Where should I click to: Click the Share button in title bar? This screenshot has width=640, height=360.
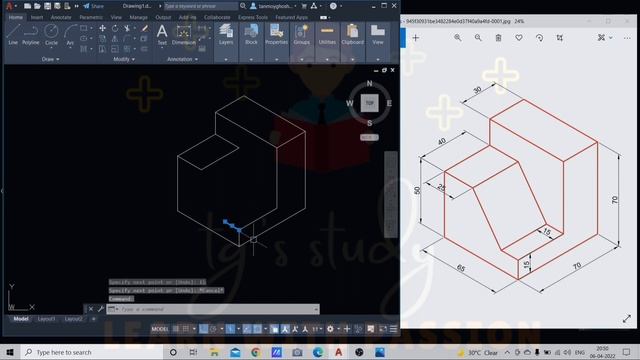[x=93, y=6]
